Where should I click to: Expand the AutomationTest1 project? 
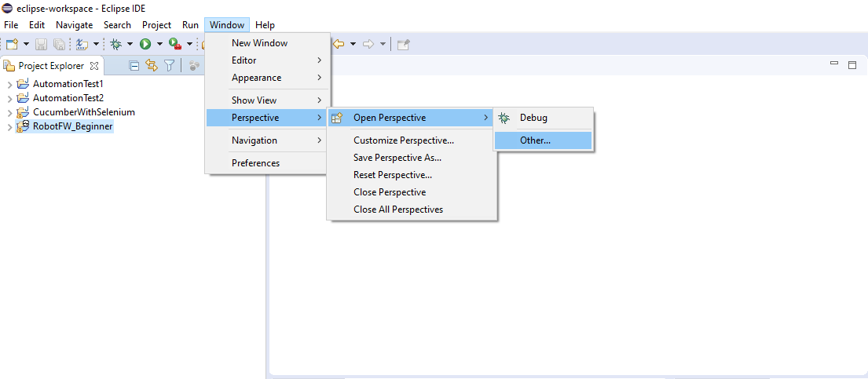click(x=9, y=85)
